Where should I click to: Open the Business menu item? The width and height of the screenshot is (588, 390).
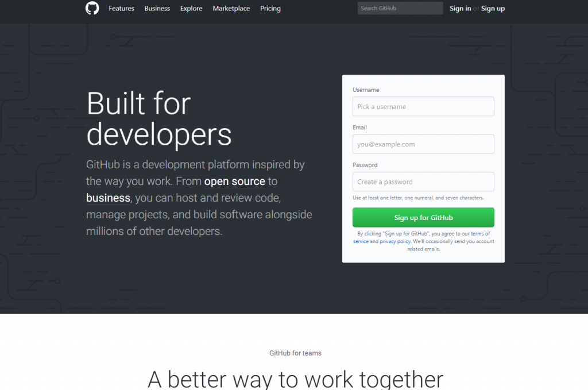(157, 8)
